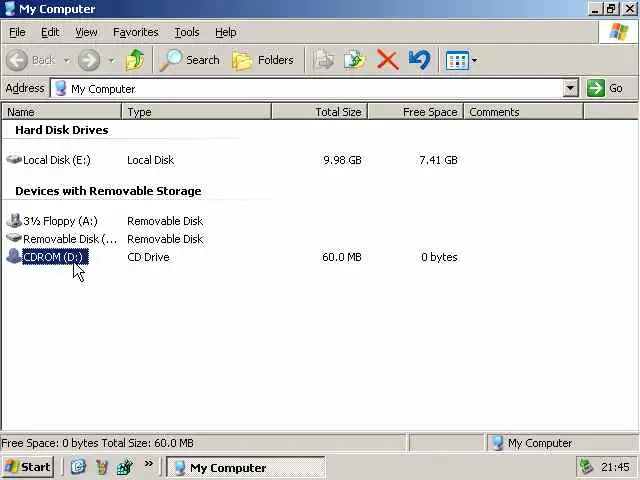Click the 0 bytes free space value
Viewport: 640px width, 480px height.
pyautogui.click(x=439, y=257)
